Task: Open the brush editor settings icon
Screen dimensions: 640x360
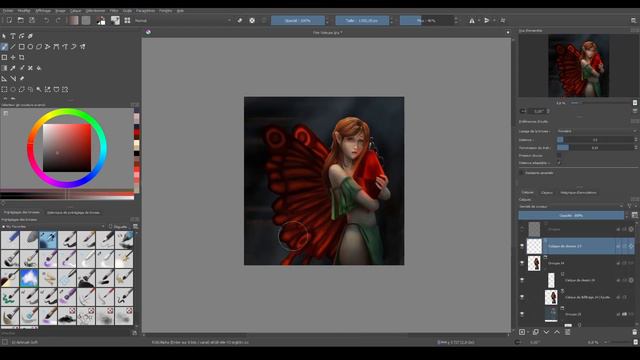Action: (116, 20)
